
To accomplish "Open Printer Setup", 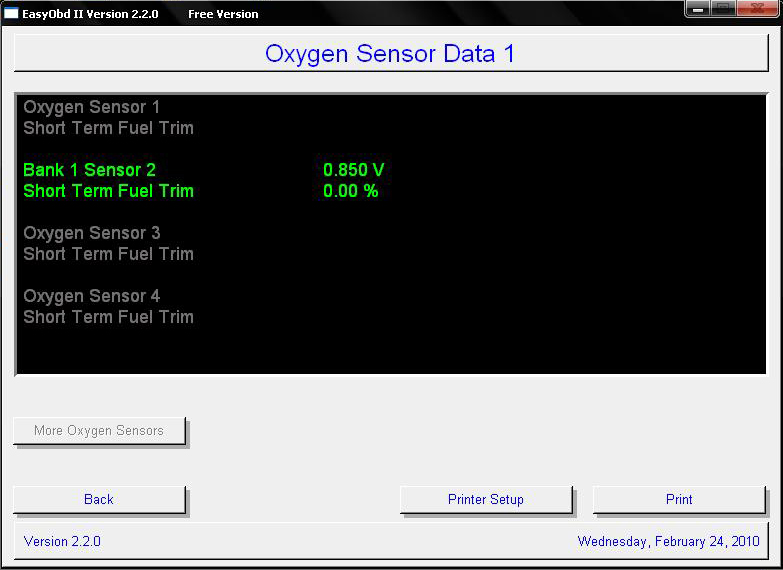I will pyautogui.click(x=486, y=499).
